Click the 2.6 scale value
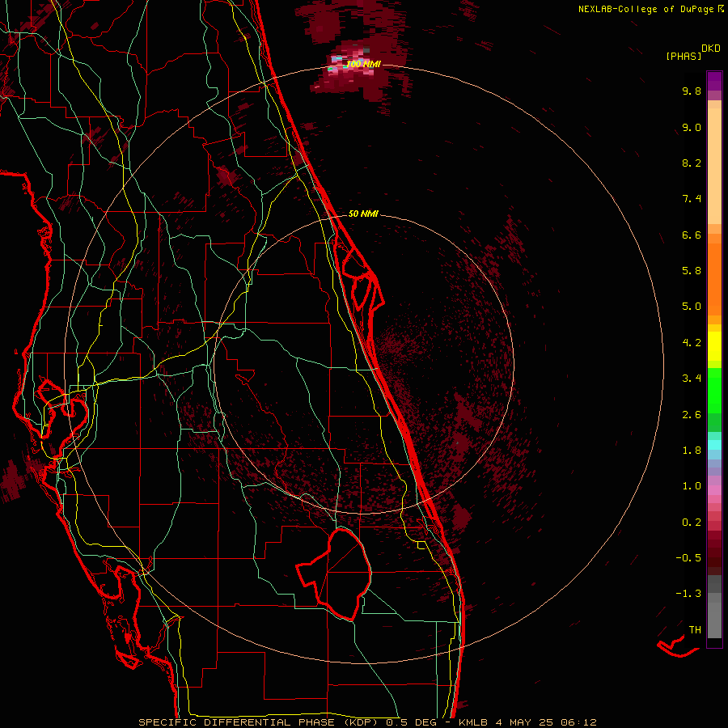The image size is (728, 728). pos(692,415)
